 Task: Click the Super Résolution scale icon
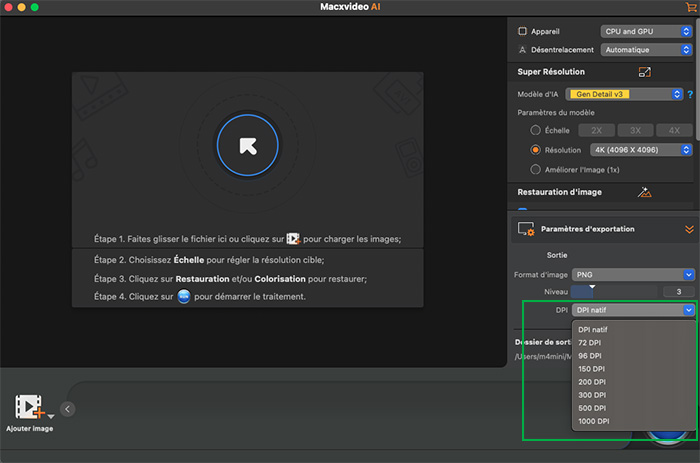click(x=645, y=72)
